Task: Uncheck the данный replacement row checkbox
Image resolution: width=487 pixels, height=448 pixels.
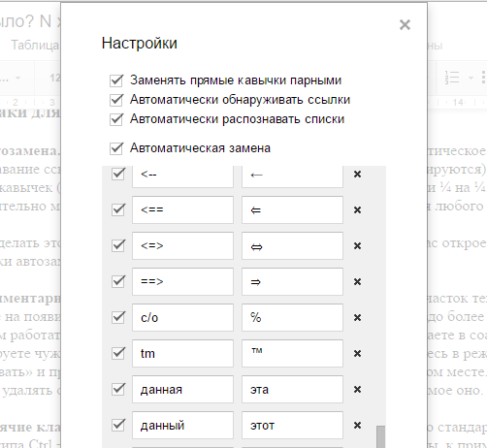Action: [118, 425]
